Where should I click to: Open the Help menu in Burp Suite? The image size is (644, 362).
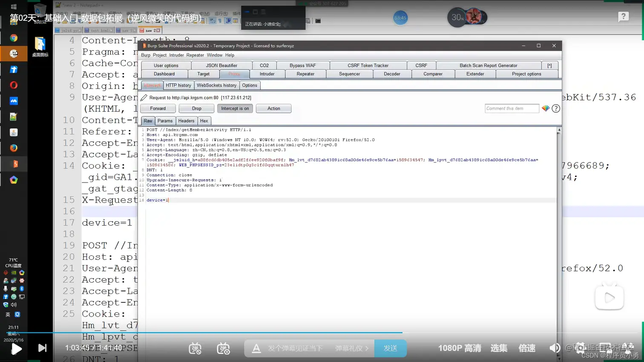pos(230,55)
